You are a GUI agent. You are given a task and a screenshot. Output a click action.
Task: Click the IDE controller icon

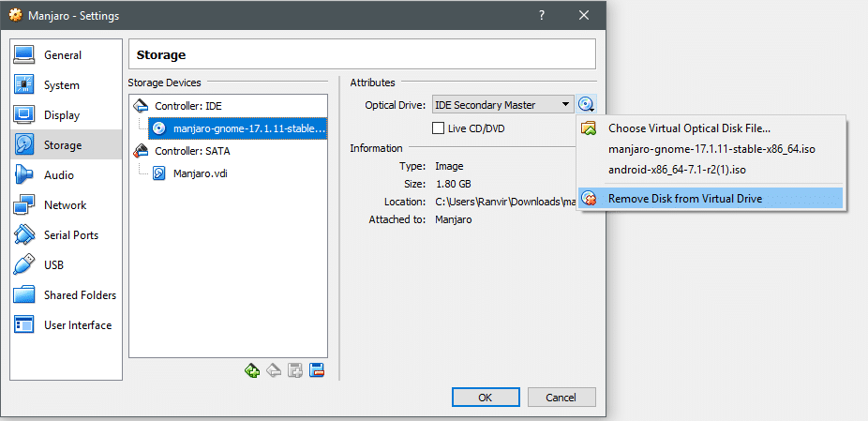(142, 105)
